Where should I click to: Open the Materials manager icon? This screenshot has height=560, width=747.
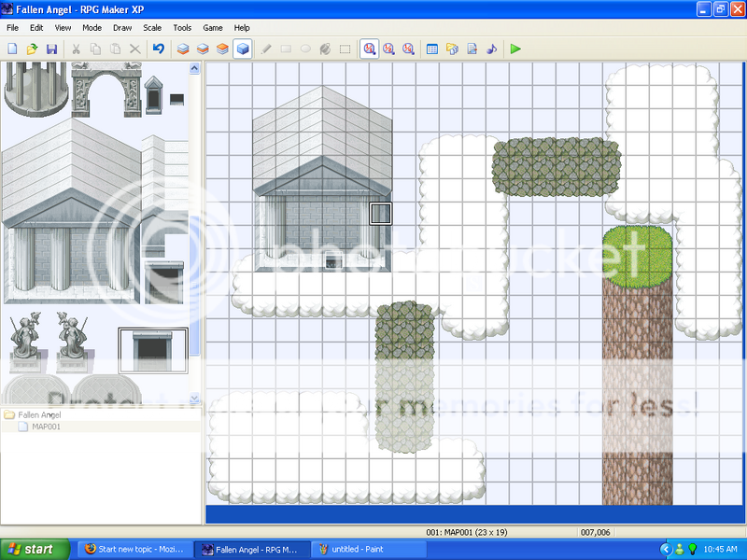(452, 49)
